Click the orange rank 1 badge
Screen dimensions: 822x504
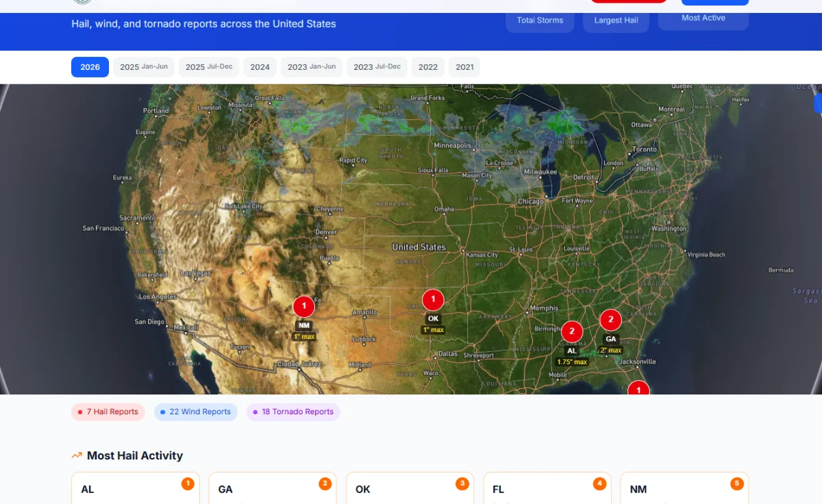[187, 484]
